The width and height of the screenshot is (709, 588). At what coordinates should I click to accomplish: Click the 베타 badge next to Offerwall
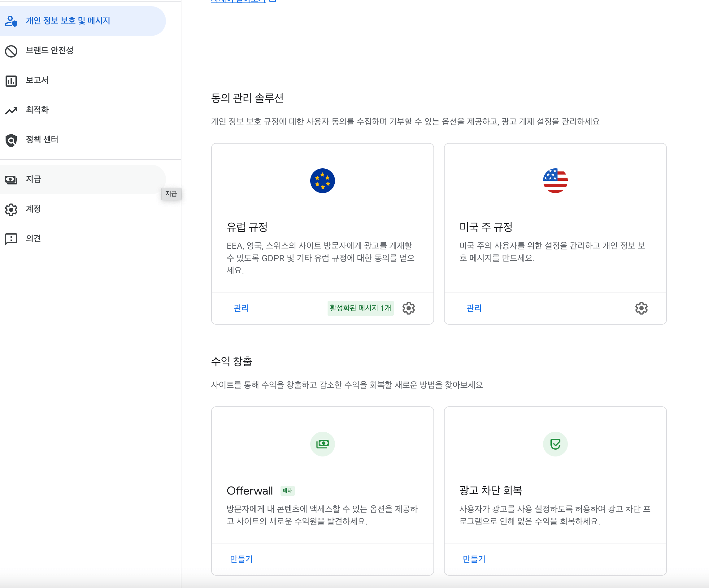point(287,491)
